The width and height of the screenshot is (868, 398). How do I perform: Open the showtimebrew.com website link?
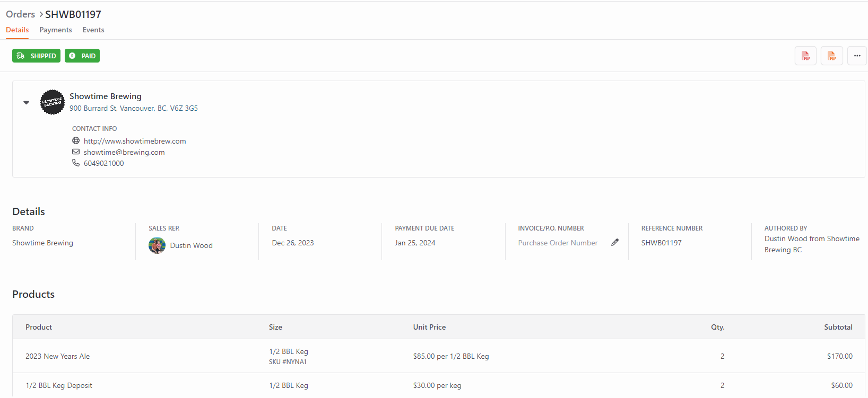pos(135,141)
